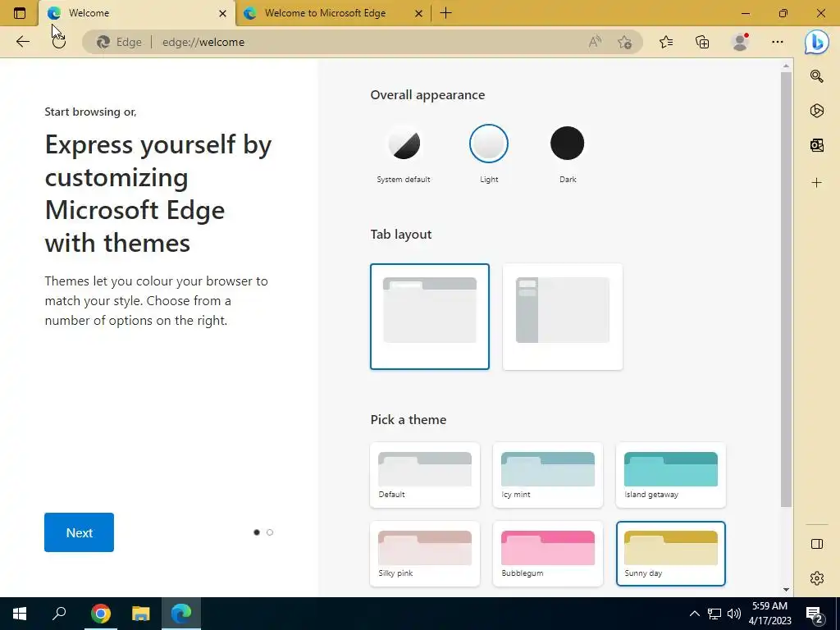Image resolution: width=840 pixels, height=630 pixels.
Task: Open the notification center icon
Action: click(815, 614)
